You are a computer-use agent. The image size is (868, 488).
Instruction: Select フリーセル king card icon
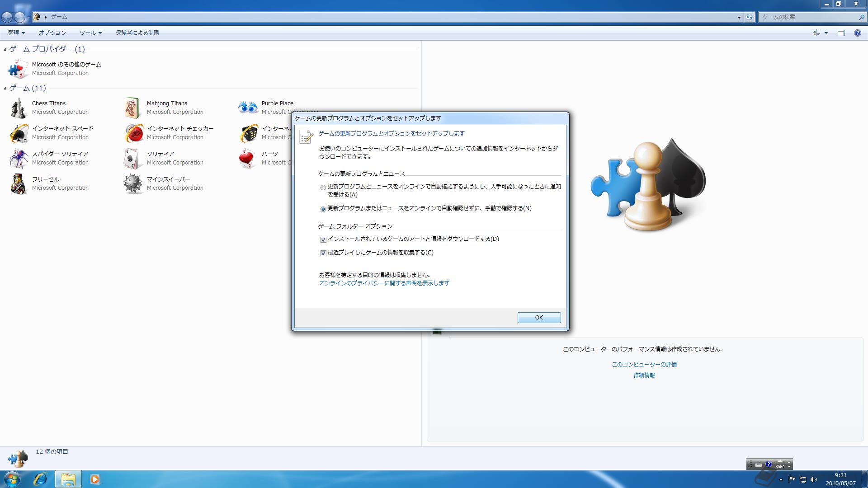19,184
